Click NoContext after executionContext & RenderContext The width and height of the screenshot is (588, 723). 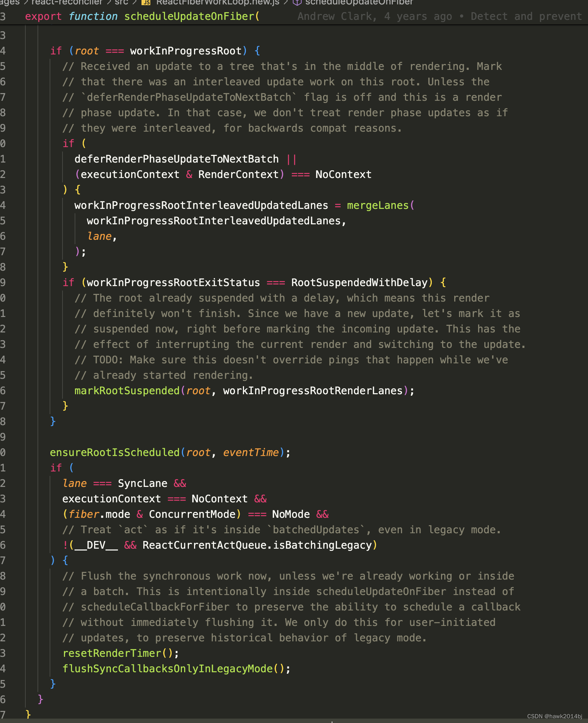[x=344, y=174]
